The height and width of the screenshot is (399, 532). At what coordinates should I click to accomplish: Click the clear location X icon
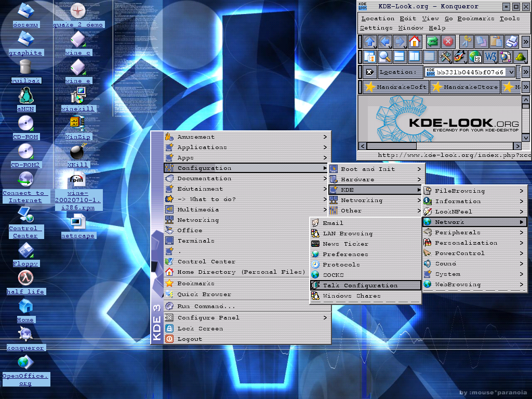(370, 72)
